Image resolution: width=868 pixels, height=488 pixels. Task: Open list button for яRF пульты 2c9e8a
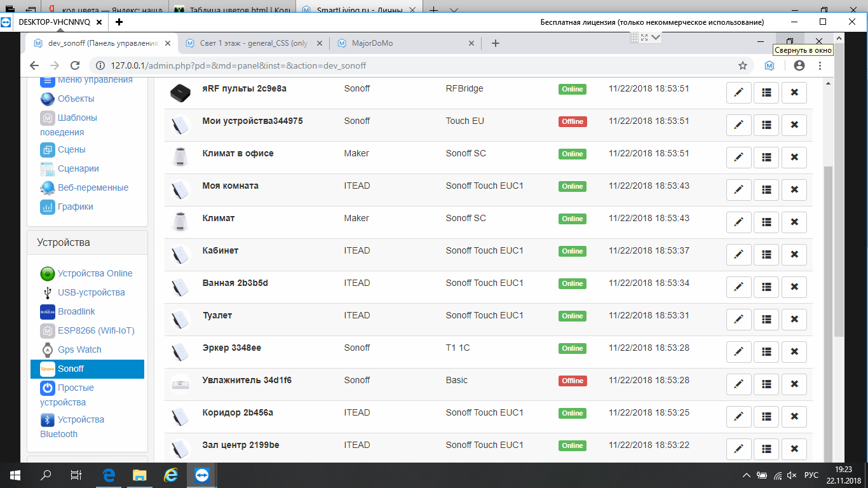(766, 93)
